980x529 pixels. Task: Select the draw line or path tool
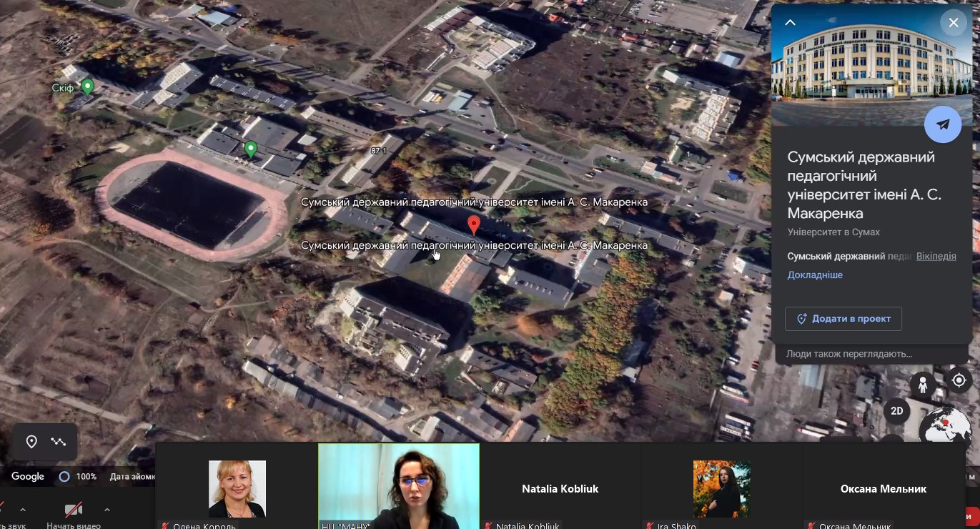59,442
